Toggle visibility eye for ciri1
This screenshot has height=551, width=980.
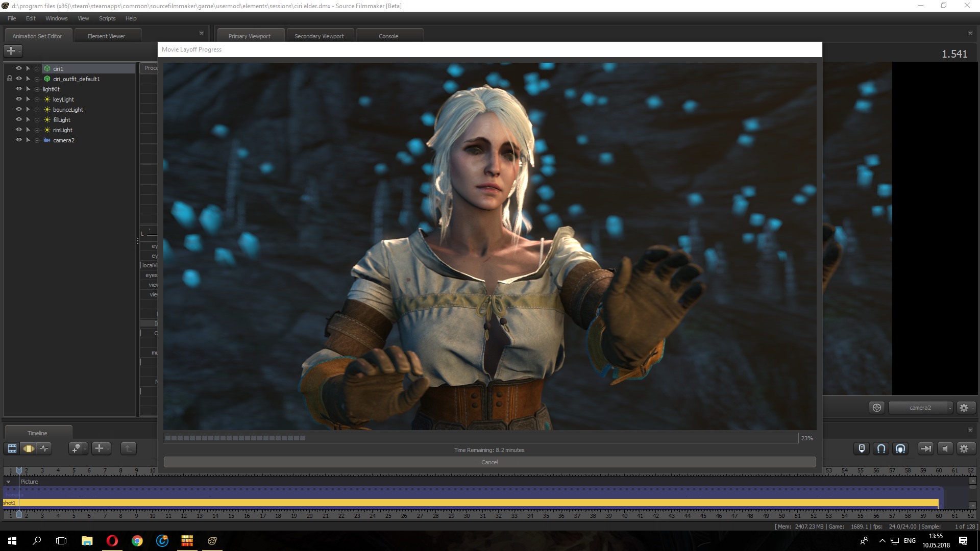(19, 68)
